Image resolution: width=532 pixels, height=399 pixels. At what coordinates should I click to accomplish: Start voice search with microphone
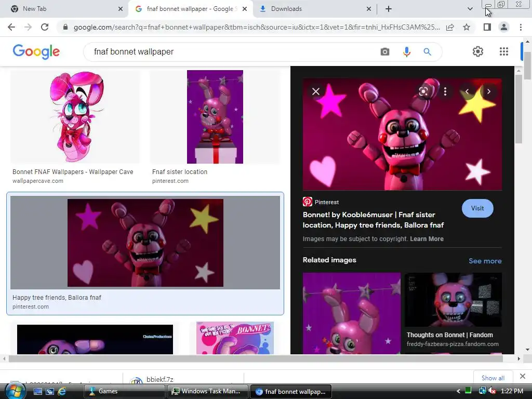coord(406,51)
